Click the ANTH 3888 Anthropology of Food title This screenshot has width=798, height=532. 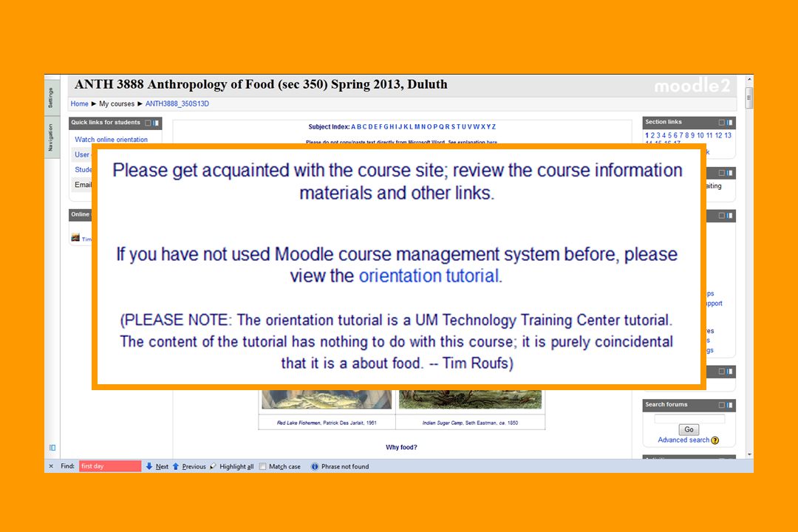coord(261,84)
